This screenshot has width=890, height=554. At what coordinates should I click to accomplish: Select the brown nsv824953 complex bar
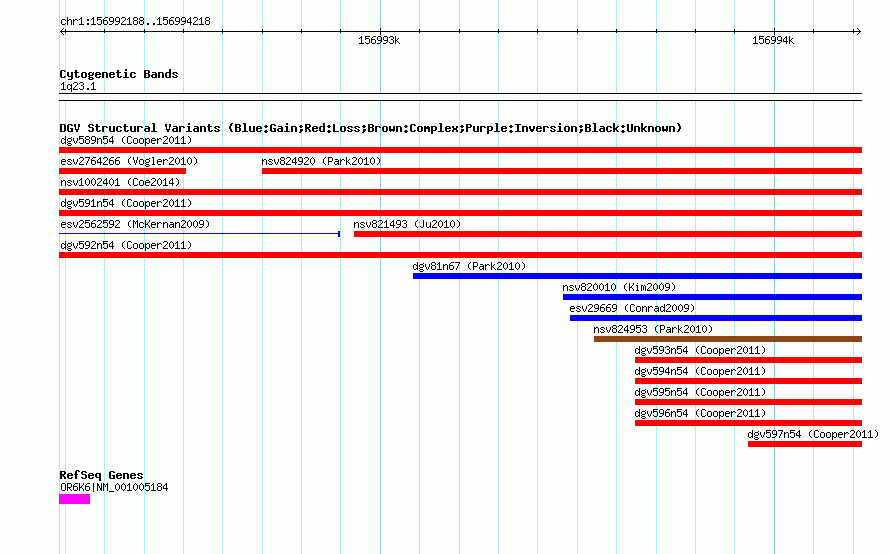[x=728, y=339]
